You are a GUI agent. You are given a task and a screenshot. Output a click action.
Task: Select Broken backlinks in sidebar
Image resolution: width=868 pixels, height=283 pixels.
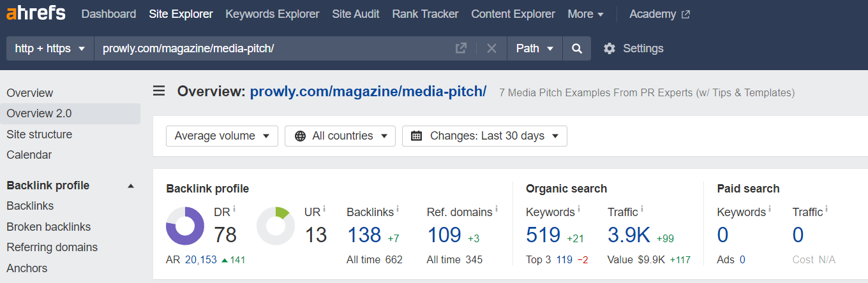(x=49, y=227)
